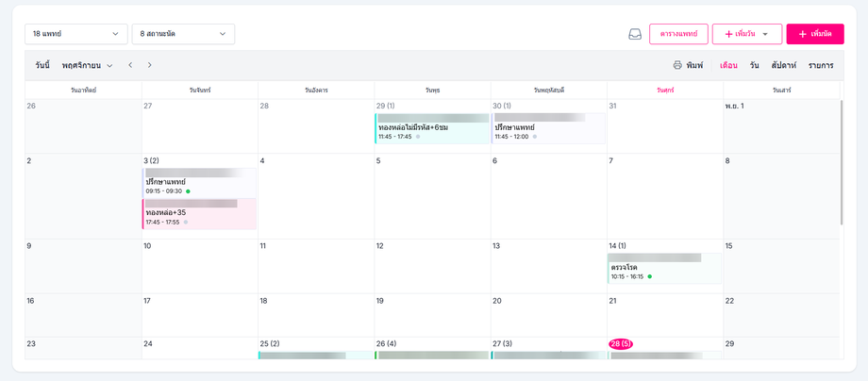Image resolution: width=868 pixels, height=381 pixels.
Task: Open the 18 แพทย์ doctor filter dropdown
Action: tap(75, 34)
